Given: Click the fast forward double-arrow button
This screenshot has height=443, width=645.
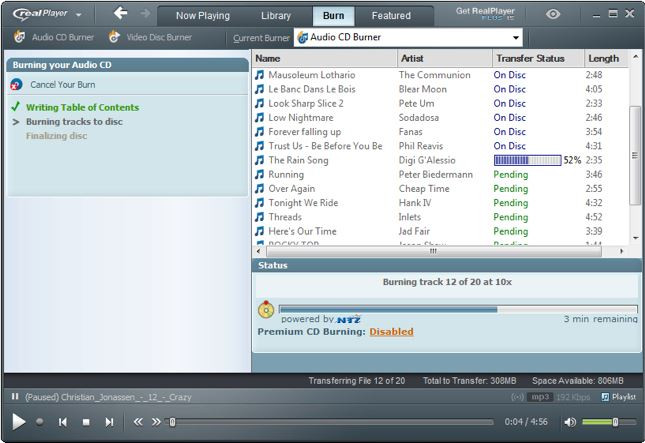Looking at the screenshot, I should pos(156,422).
